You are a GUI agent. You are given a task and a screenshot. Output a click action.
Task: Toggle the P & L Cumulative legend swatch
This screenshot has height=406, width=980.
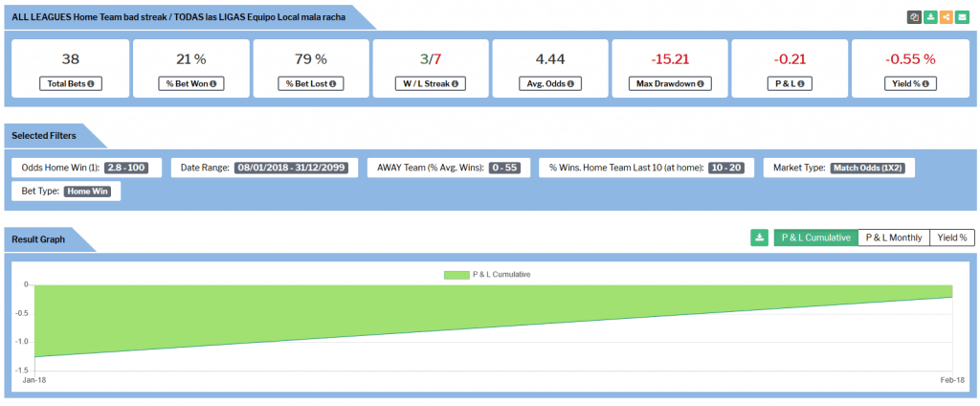click(457, 275)
